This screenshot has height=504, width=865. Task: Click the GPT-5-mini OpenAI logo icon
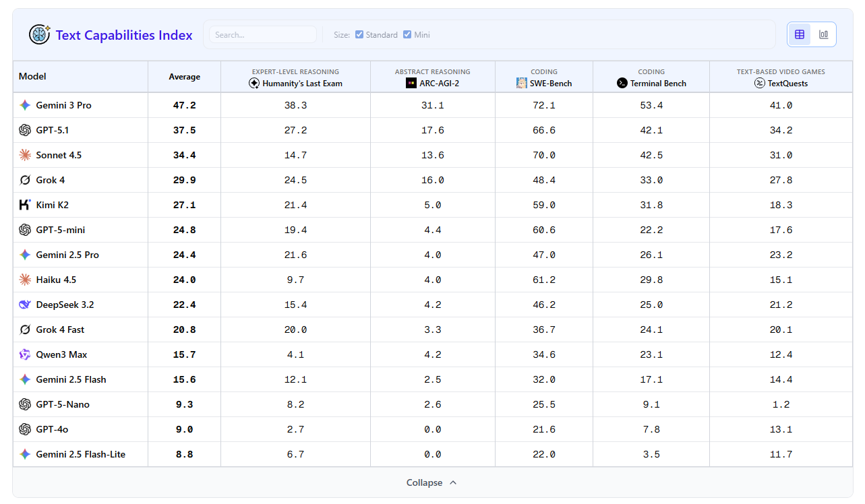point(25,230)
